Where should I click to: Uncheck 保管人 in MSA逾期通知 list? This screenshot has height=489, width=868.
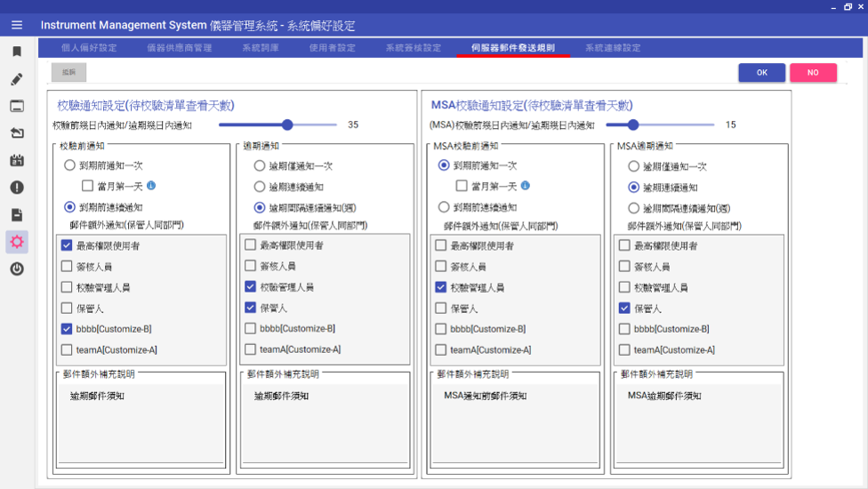(x=625, y=309)
